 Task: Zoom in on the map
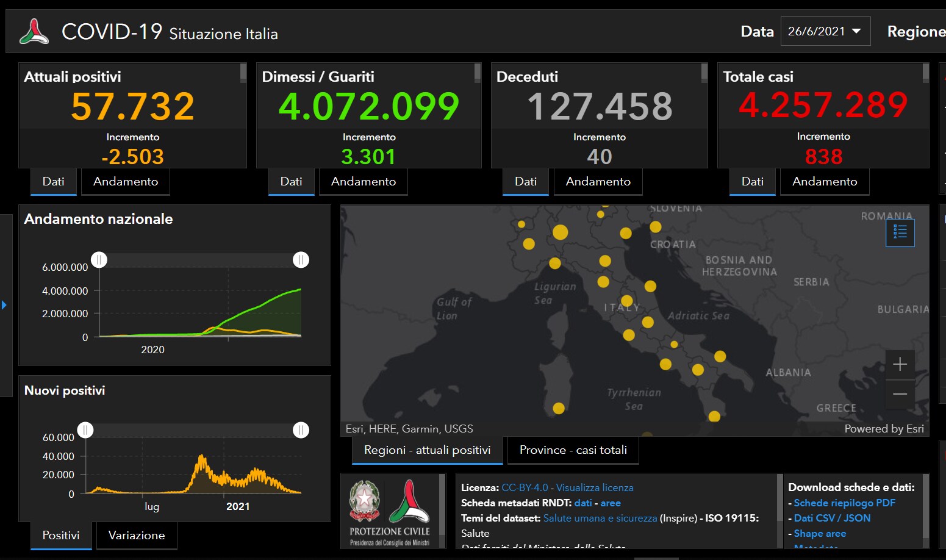[900, 365]
